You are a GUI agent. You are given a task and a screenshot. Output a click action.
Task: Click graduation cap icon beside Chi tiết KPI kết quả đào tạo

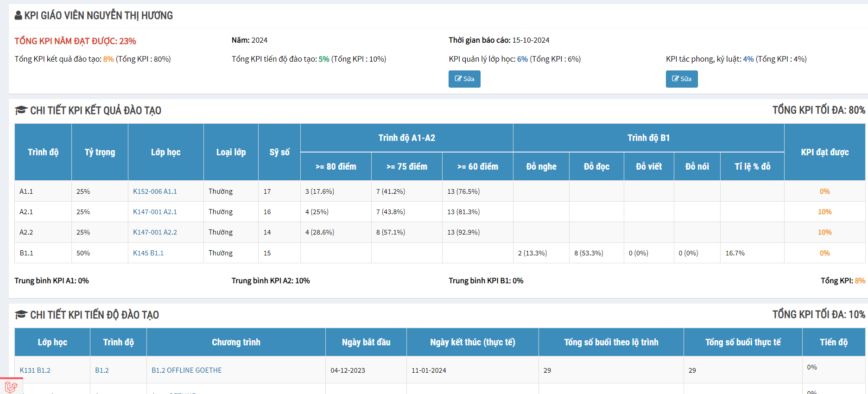click(x=21, y=110)
